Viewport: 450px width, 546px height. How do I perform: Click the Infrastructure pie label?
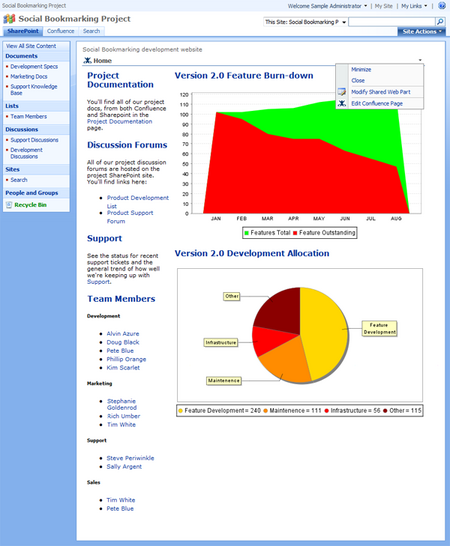(x=221, y=343)
